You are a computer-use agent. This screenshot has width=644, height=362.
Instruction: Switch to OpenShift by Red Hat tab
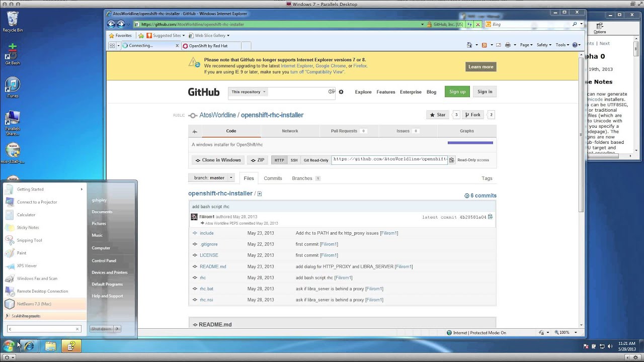click(210, 46)
